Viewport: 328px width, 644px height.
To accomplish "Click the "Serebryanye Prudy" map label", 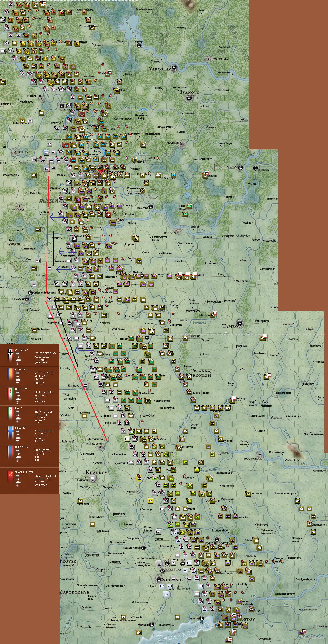I will 160,238.
